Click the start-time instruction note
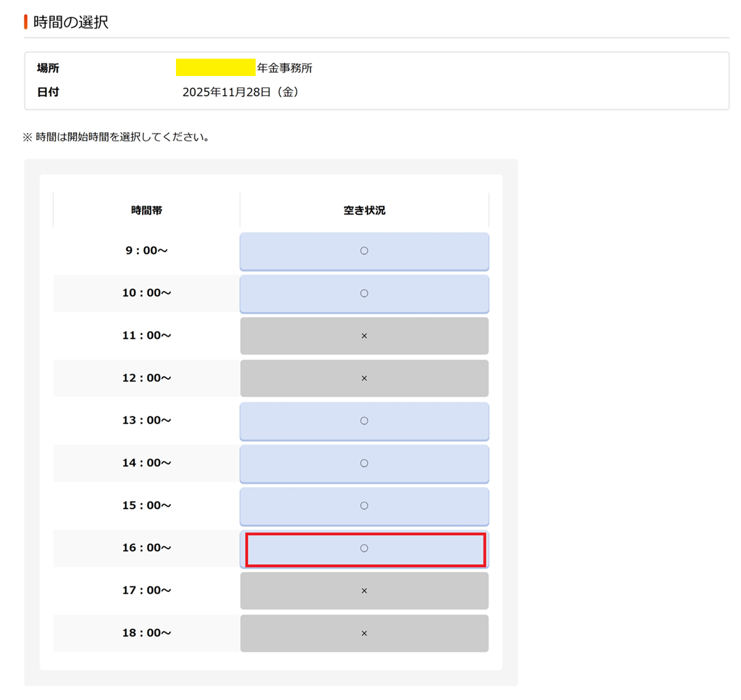 117,137
